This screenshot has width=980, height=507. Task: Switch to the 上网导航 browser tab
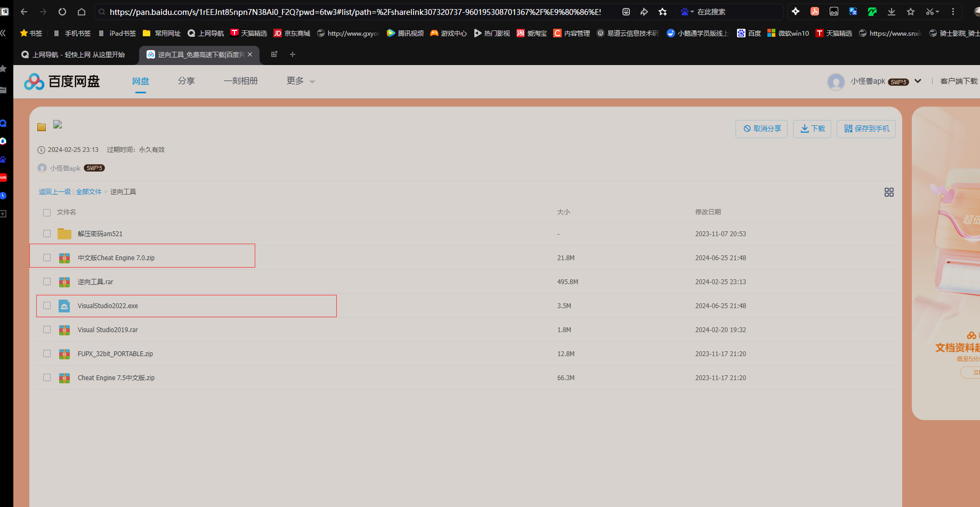pos(74,54)
